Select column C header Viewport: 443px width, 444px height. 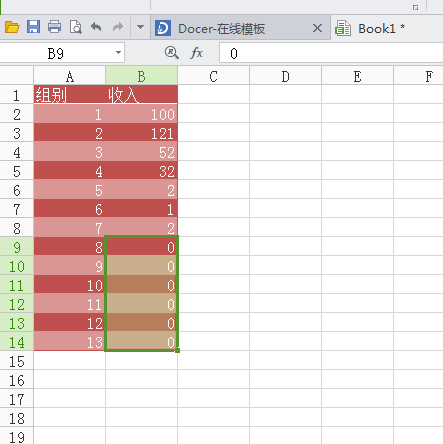[x=214, y=76]
